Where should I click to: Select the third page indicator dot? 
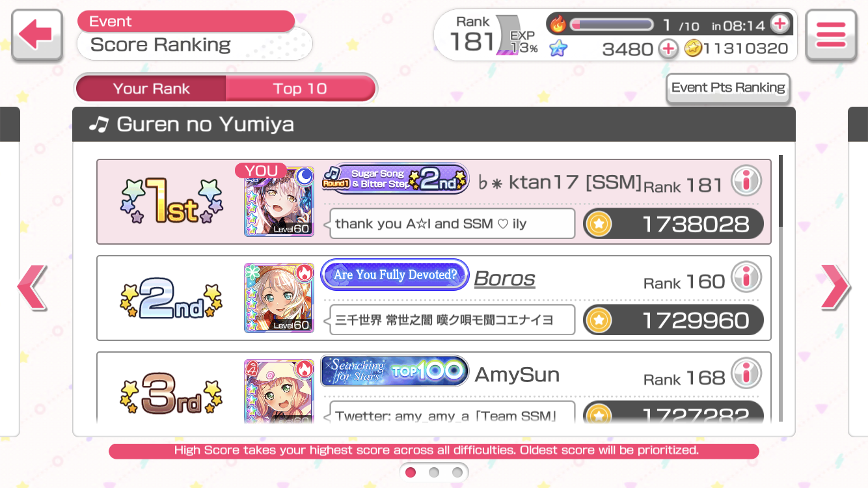pyautogui.click(x=457, y=472)
